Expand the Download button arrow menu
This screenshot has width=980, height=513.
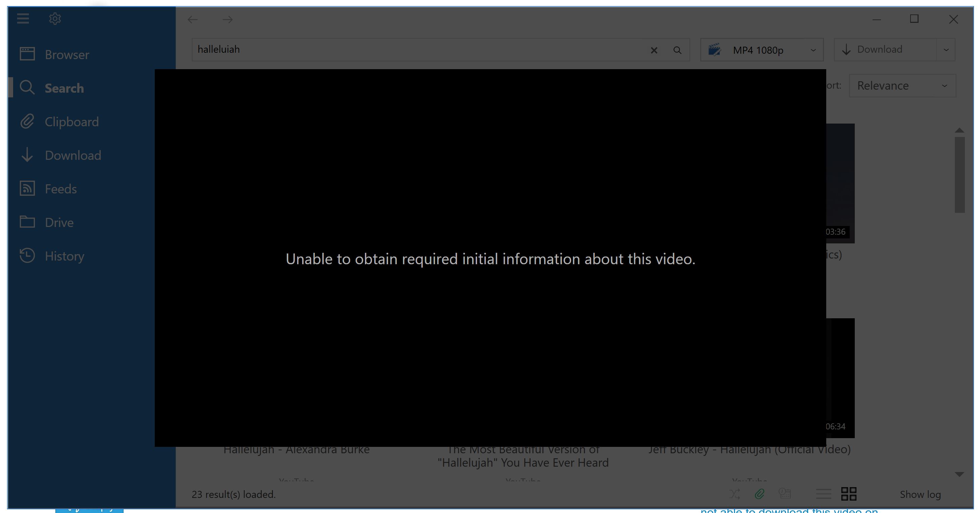coord(946,50)
